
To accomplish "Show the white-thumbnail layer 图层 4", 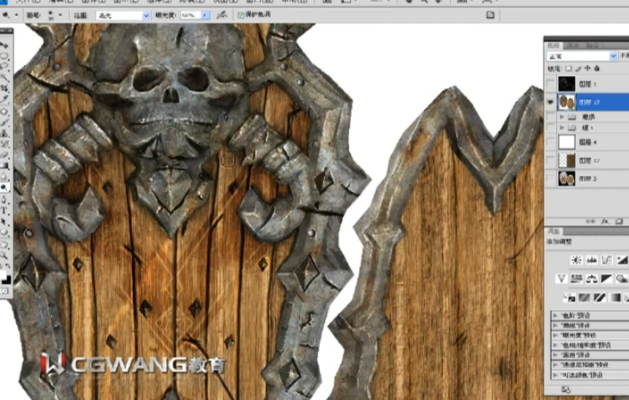I will [550, 142].
